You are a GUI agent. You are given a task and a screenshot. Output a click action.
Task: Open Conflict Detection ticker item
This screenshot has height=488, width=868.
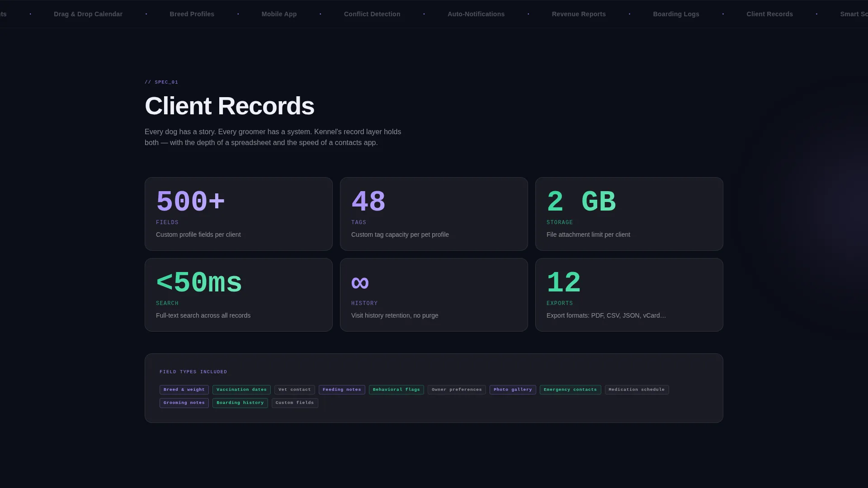tap(372, 14)
